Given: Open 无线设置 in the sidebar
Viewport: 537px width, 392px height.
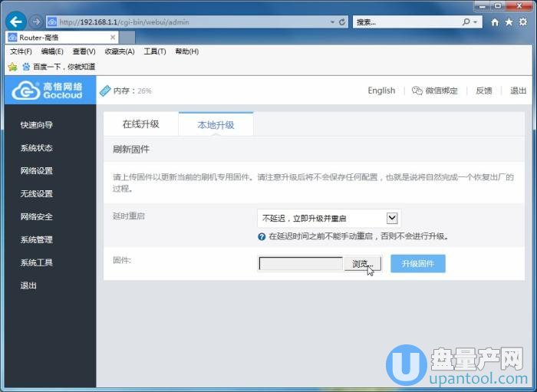Looking at the screenshot, I should coord(37,194).
